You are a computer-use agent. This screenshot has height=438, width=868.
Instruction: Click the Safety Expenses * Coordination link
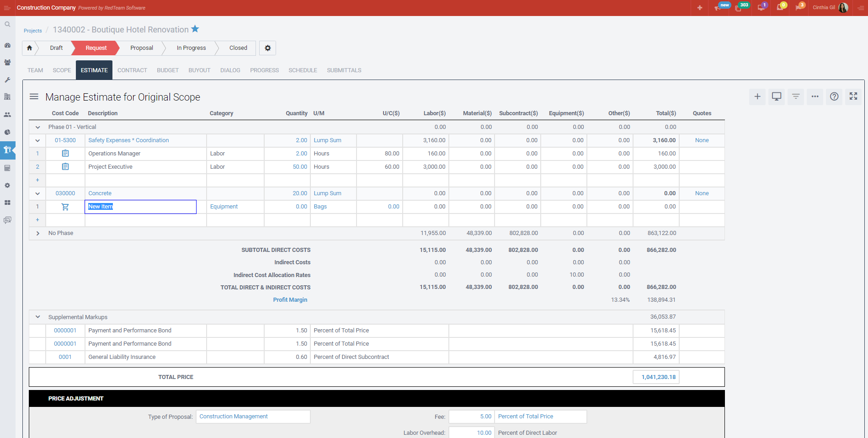pyautogui.click(x=128, y=140)
